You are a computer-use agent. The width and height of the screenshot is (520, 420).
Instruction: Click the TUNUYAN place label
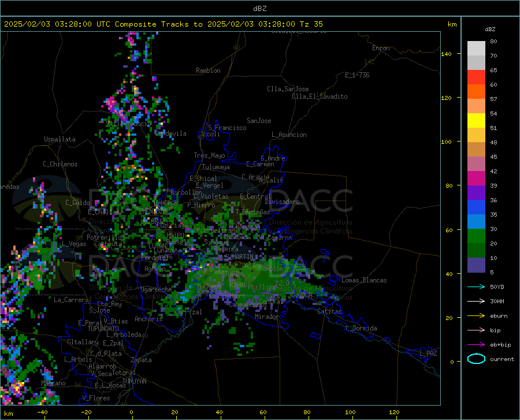point(134,381)
